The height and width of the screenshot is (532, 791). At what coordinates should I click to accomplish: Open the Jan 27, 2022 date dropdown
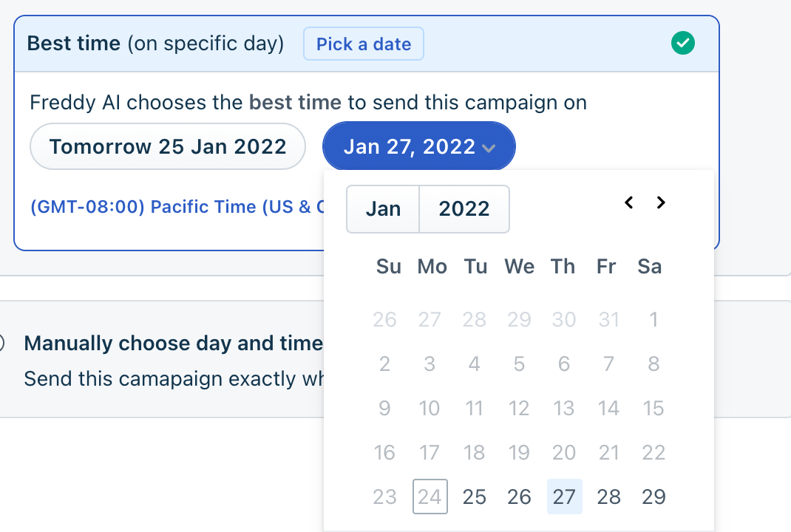click(x=418, y=146)
